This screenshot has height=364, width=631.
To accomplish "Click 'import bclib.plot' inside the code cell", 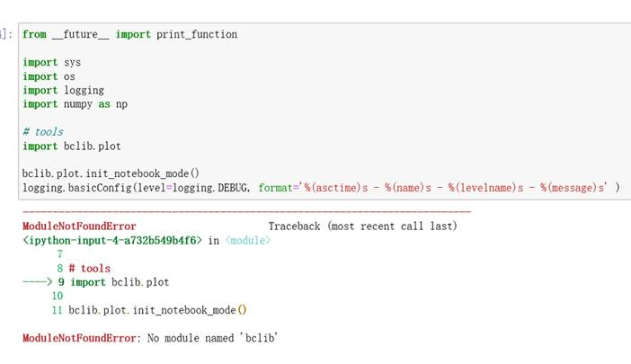I will (x=71, y=146).
